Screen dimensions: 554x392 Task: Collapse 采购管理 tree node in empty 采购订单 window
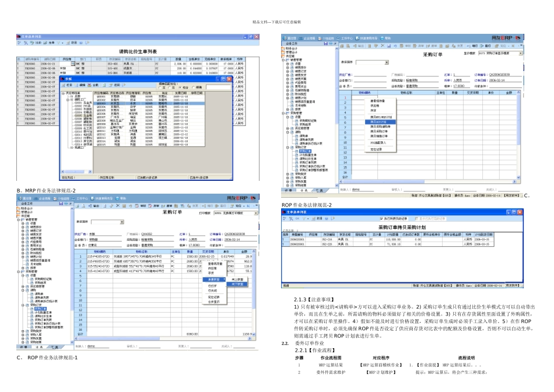pyautogui.click(x=283, y=113)
